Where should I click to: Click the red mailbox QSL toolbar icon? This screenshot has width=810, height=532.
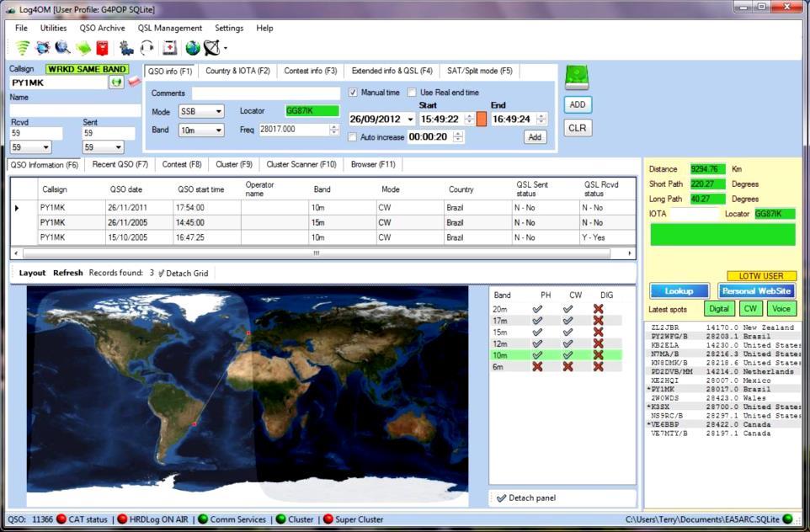coord(103,48)
